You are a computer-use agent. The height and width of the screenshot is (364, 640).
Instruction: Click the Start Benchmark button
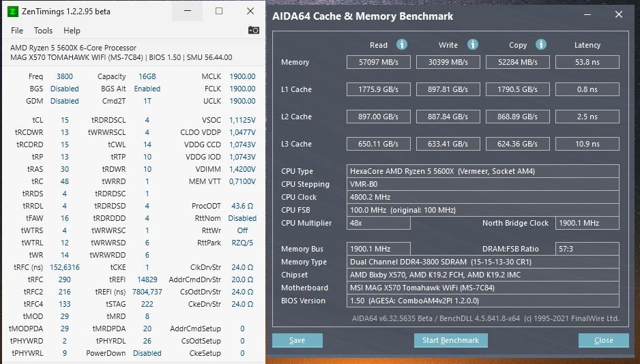coord(450,340)
